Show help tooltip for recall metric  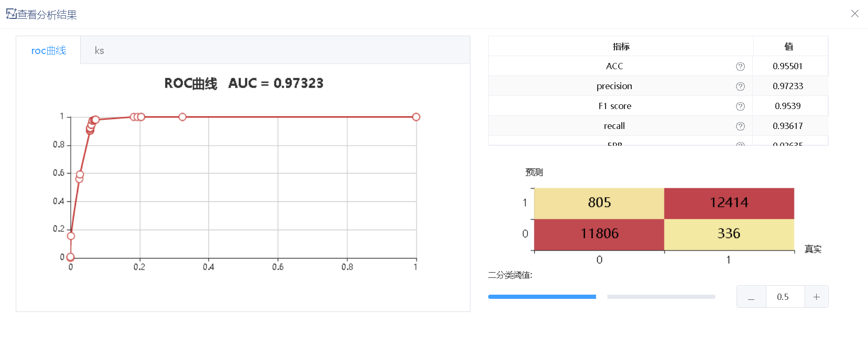click(x=740, y=126)
